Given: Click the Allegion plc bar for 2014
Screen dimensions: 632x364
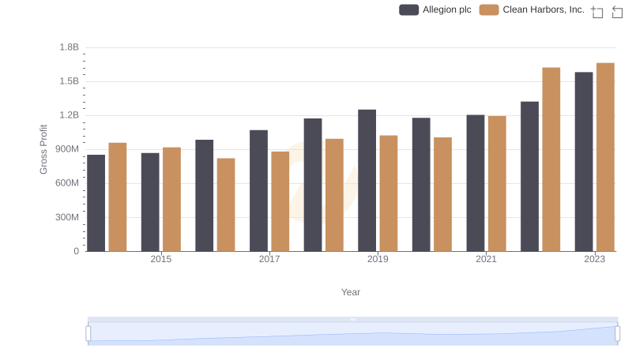Looking at the screenshot, I should tap(96, 204).
